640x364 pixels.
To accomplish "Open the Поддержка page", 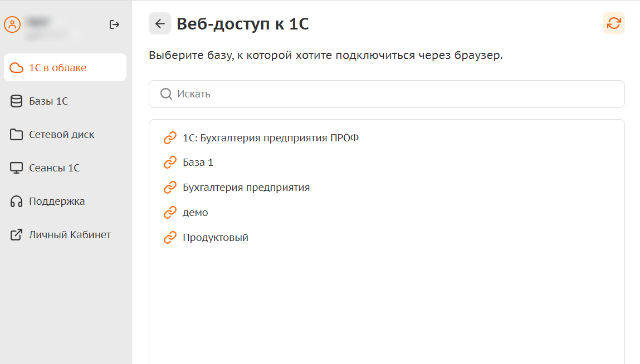I will point(57,201).
